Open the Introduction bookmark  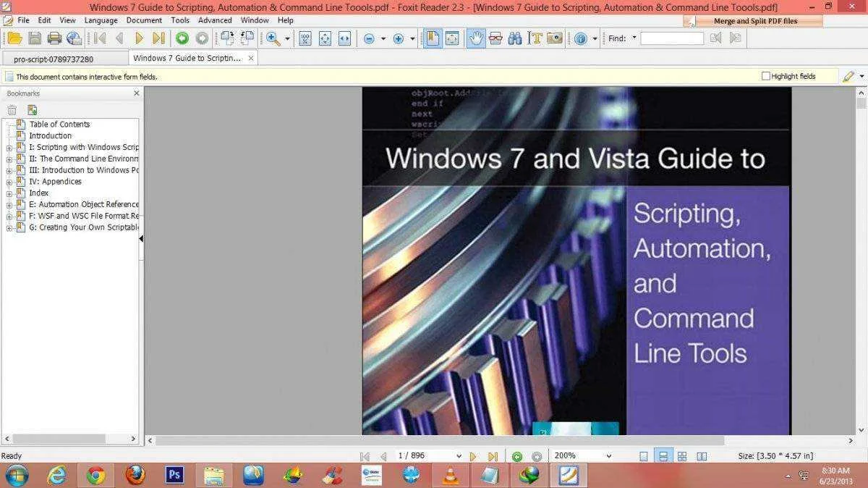coord(50,136)
